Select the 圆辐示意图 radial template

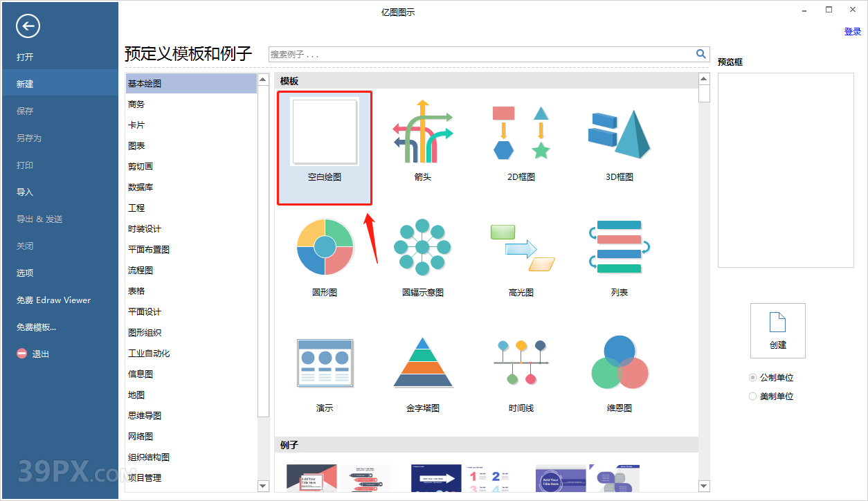(423, 246)
